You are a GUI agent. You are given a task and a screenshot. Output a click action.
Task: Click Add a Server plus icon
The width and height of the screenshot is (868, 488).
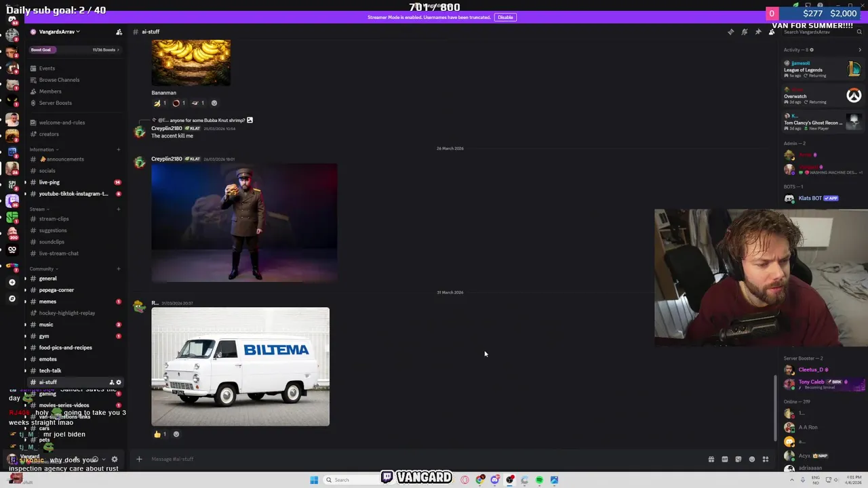point(12,283)
